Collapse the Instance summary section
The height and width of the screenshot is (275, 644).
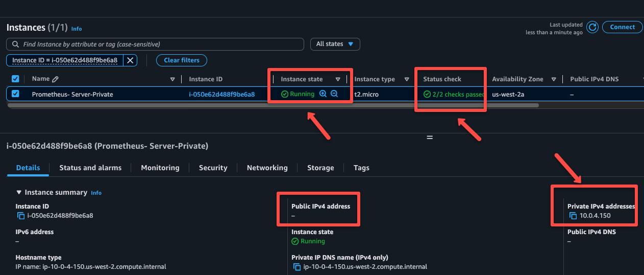19,192
